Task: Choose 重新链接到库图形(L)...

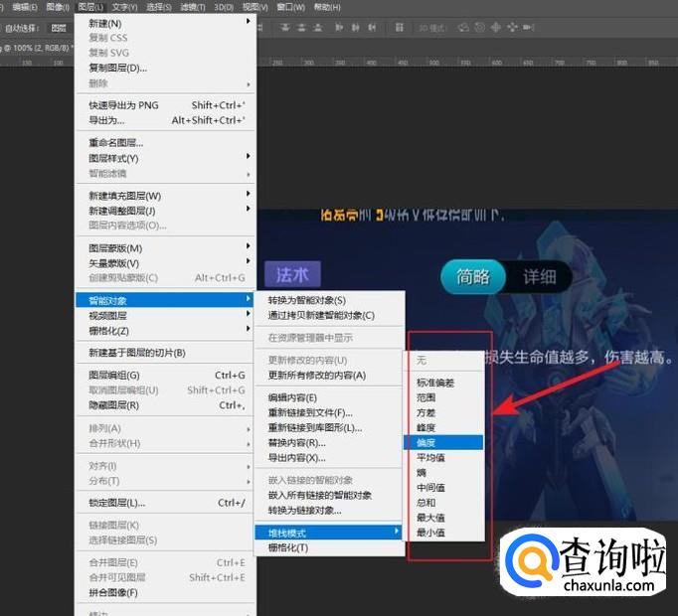Action: pos(329,427)
